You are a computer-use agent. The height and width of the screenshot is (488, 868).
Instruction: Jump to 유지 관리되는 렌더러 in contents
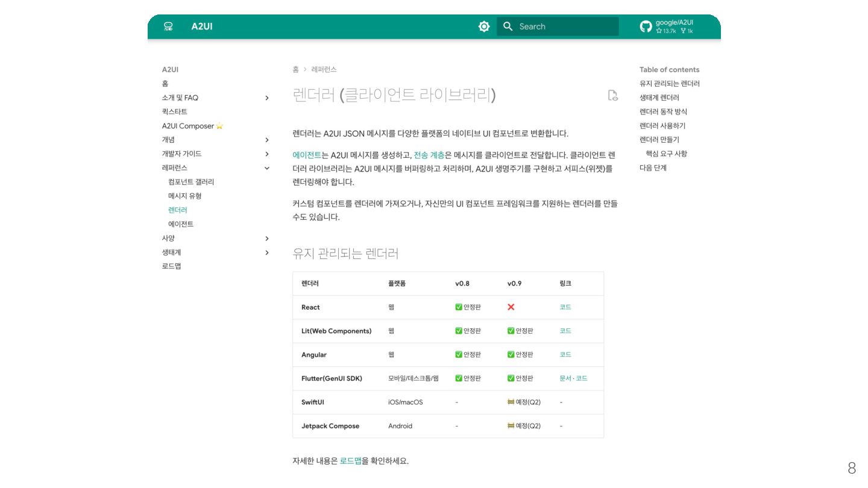point(670,84)
